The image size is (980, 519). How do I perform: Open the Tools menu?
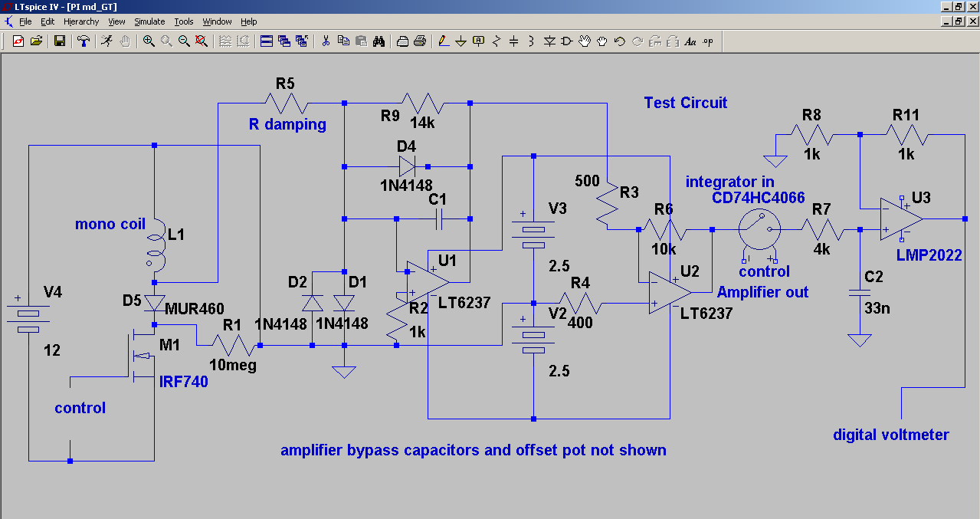tap(184, 21)
